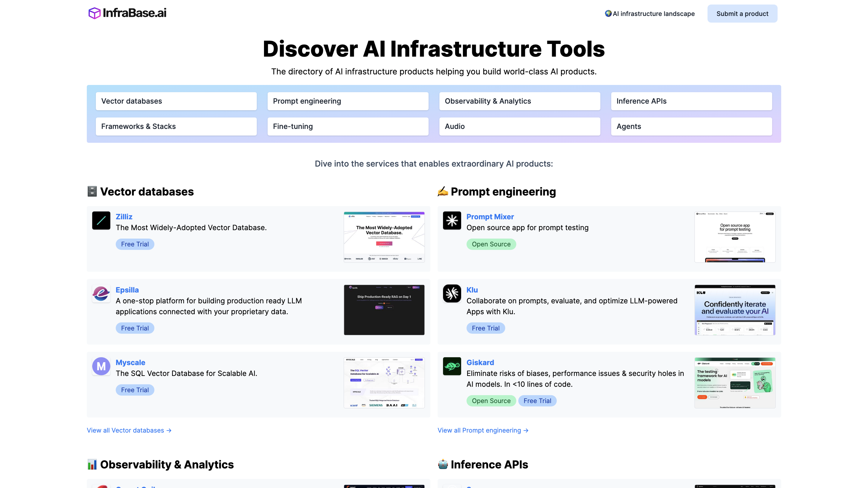This screenshot has width=868, height=488.
Task: Click the Submit a product button
Action: pyautogui.click(x=742, y=14)
